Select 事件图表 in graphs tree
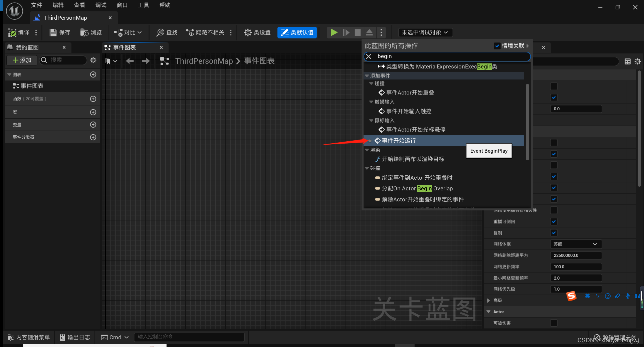The image size is (644, 347). [32, 86]
